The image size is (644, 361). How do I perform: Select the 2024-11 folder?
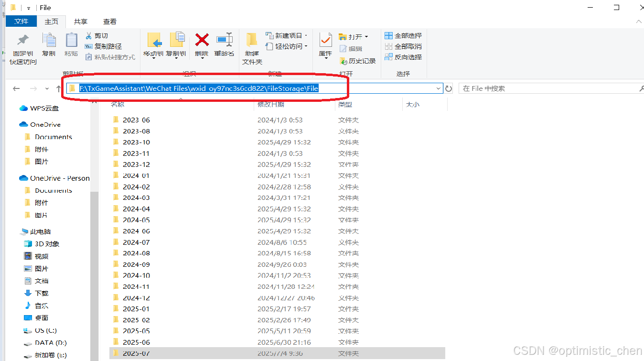[x=277, y=286]
